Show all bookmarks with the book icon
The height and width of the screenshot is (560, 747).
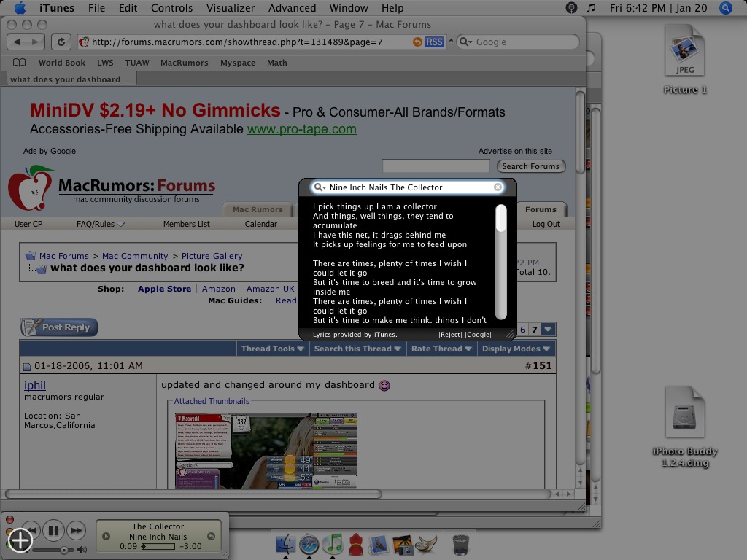coord(19,63)
